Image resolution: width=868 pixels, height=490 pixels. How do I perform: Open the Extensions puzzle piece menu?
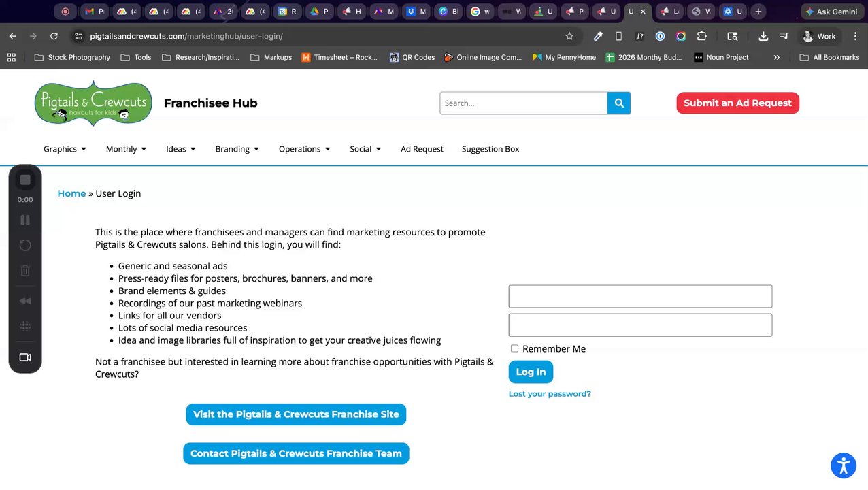click(702, 36)
